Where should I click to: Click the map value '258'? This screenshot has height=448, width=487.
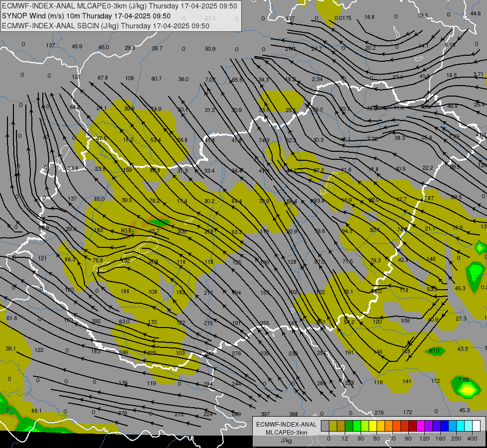coord(209,231)
